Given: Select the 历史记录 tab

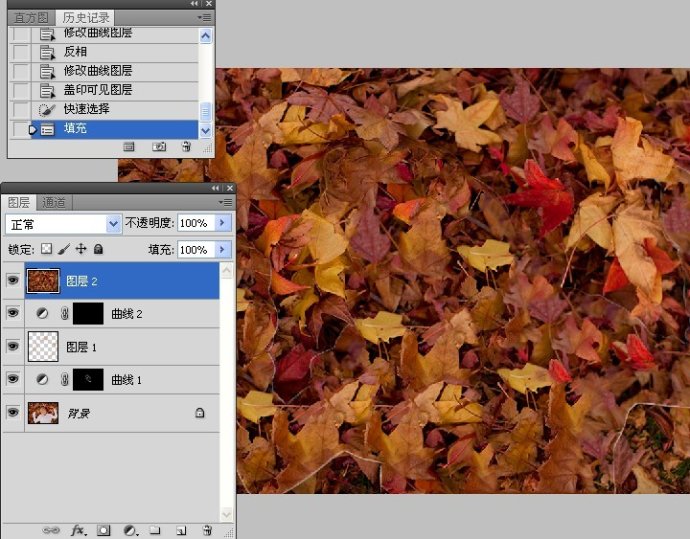Looking at the screenshot, I should pos(85,18).
